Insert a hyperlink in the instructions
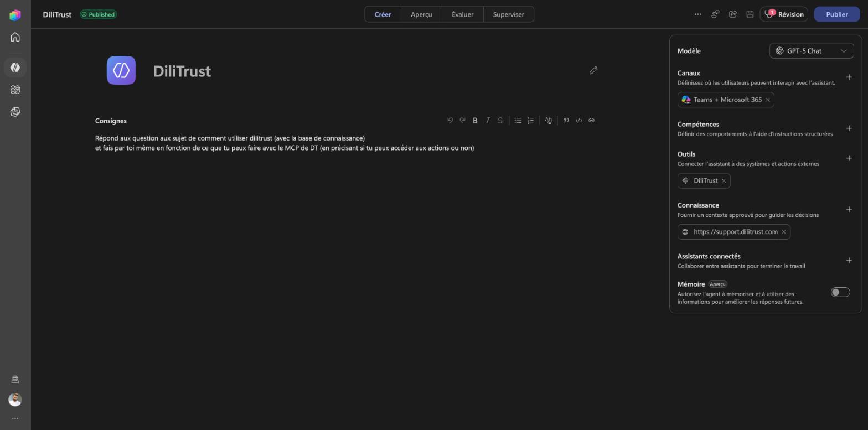The image size is (868, 430). (x=592, y=121)
